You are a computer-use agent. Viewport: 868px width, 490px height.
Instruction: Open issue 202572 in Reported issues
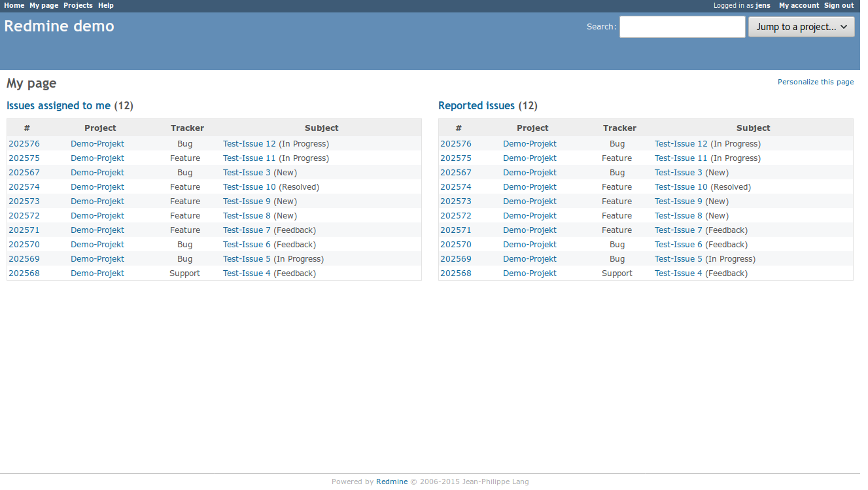(x=456, y=216)
